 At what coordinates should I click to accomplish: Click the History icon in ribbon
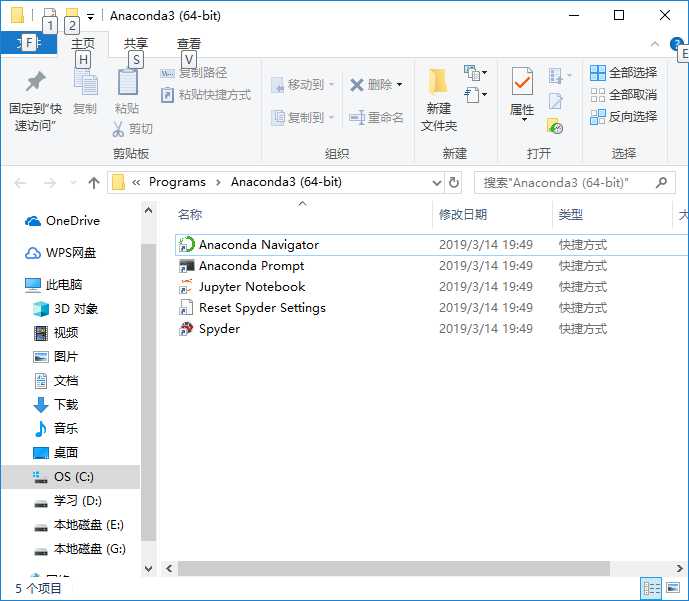pos(555,126)
